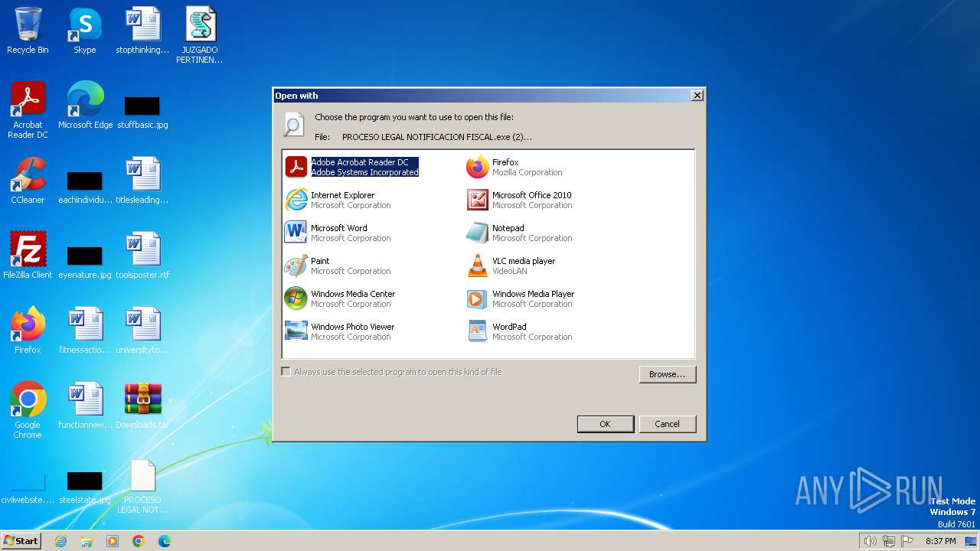Pick Microsoft Office 2010 icon

pyautogui.click(x=477, y=200)
